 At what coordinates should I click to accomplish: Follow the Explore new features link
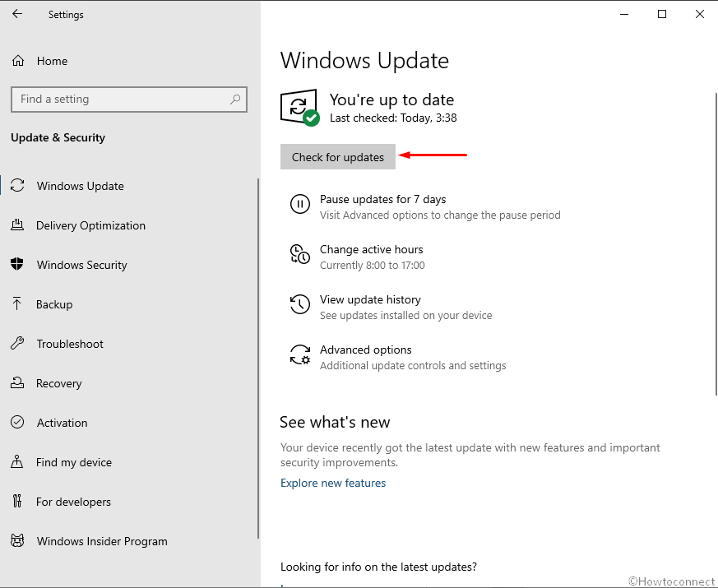pyautogui.click(x=333, y=483)
